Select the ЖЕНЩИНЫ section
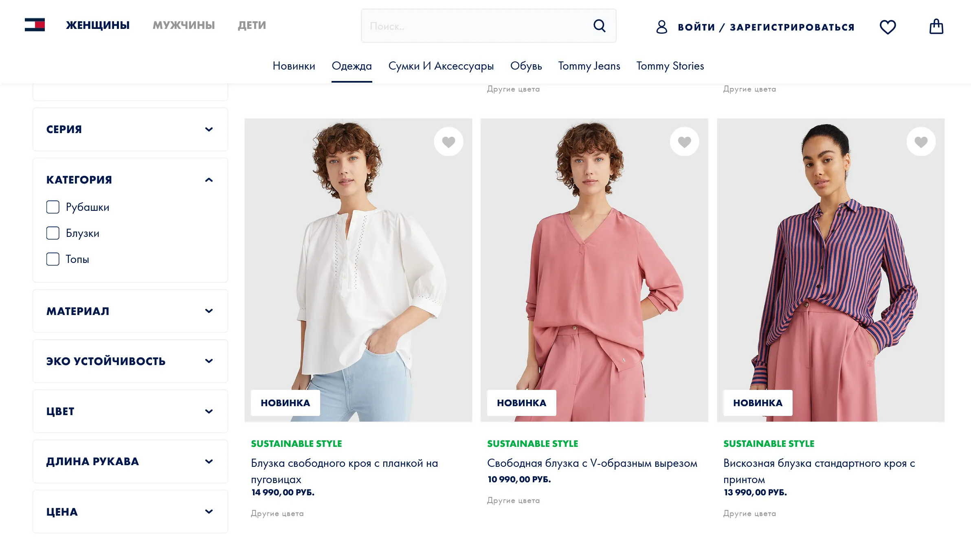This screenshot has width=971, height=560. coord(98,25)
